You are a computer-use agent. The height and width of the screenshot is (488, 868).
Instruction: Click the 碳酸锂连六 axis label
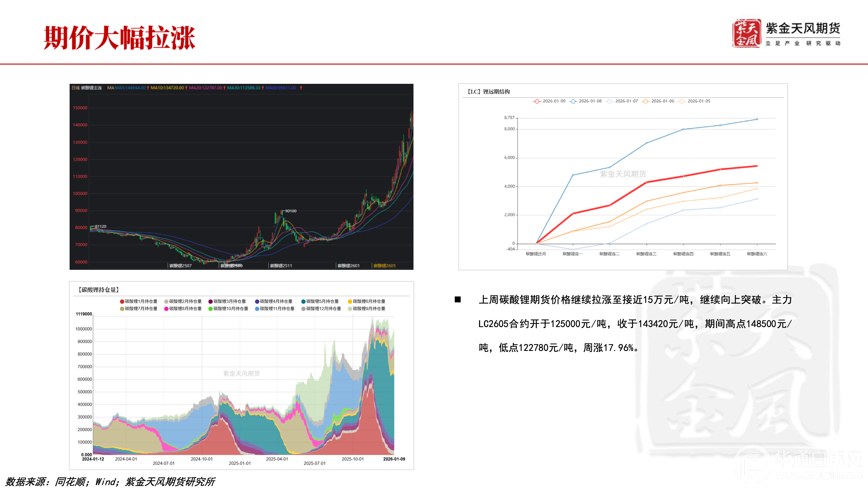click(757, 254)
